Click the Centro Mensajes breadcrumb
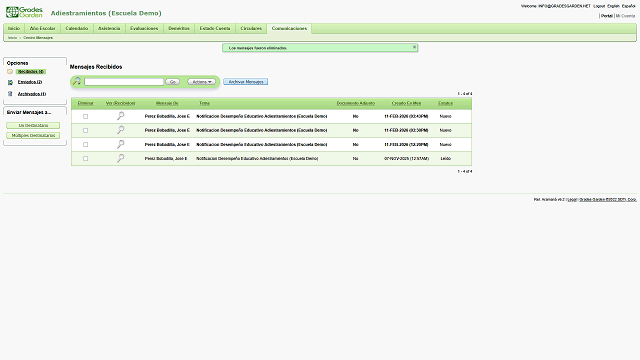The height and width of the screenshot is (360, 640). click(x=38, y=38)
